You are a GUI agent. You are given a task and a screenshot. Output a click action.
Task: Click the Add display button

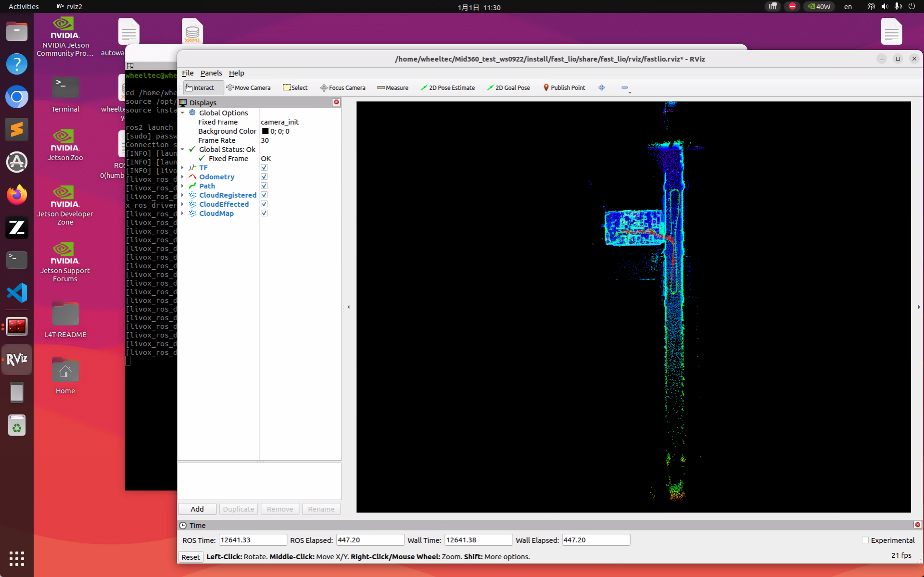[197, 509]
